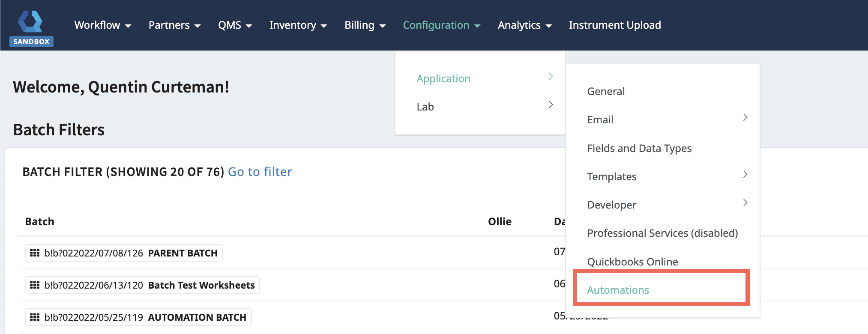Expand the Templates submenu
This screenshot has height=334, width=868.
(x=666, y=176)
